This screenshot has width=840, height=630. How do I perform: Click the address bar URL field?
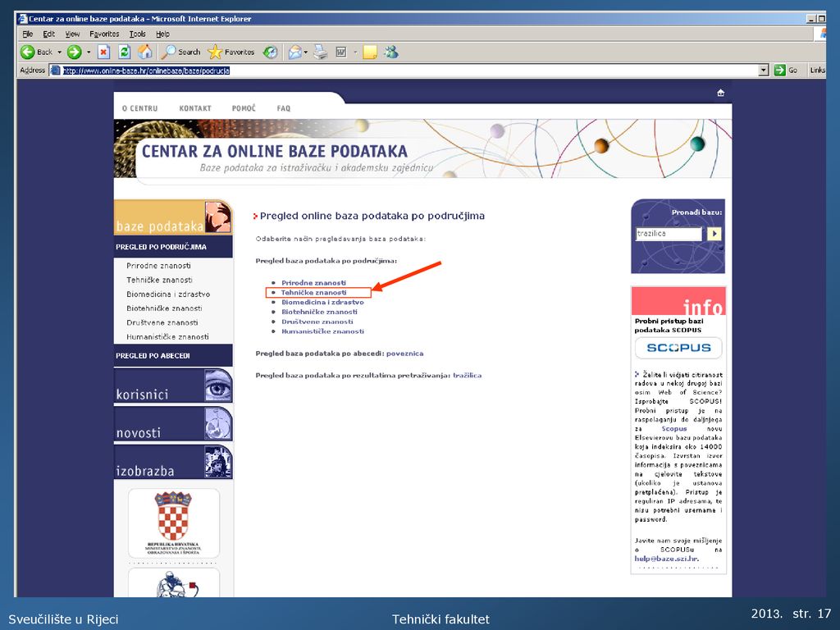click(404, 71)
